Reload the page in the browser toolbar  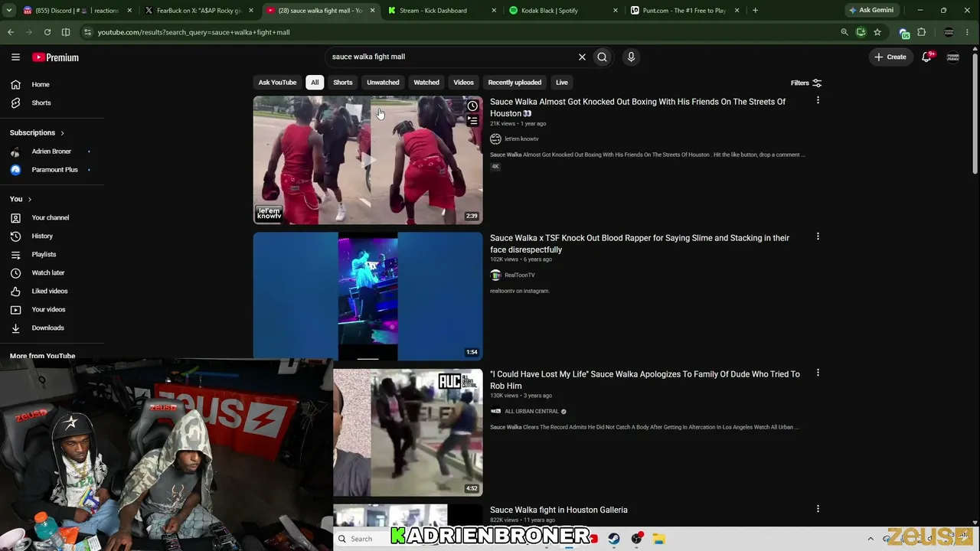(x=47, y=32)
